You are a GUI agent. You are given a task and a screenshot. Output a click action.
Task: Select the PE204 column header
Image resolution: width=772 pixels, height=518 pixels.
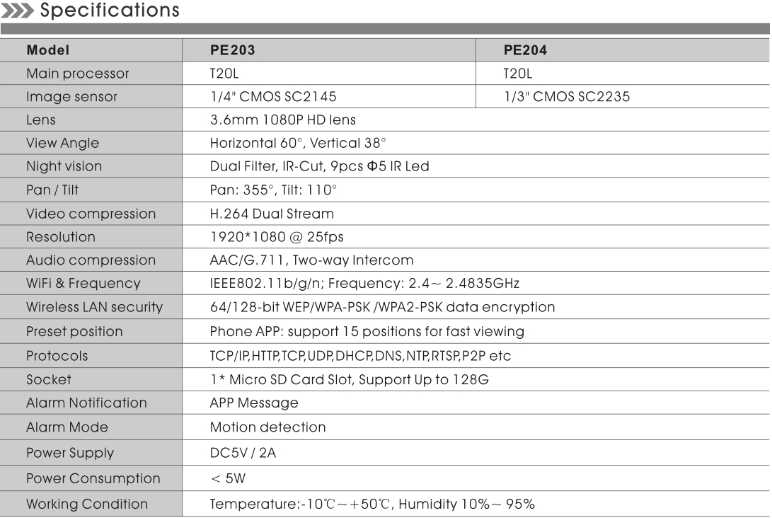[526, 49]
